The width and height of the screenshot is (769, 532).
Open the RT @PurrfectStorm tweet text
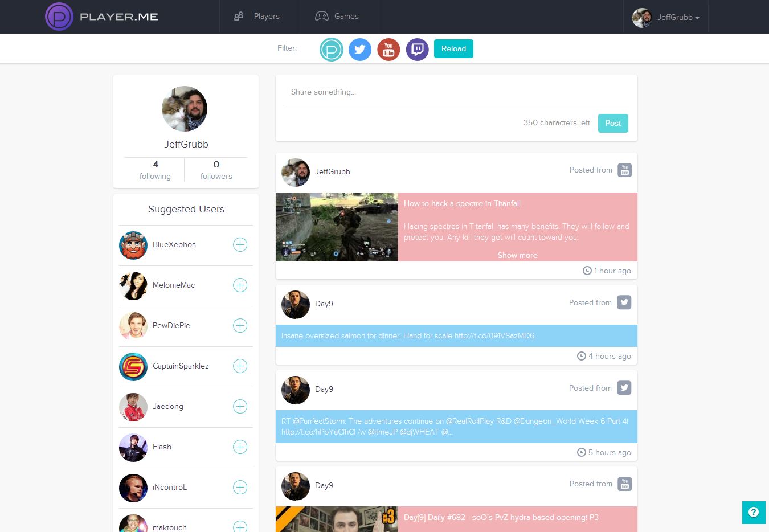455,427
